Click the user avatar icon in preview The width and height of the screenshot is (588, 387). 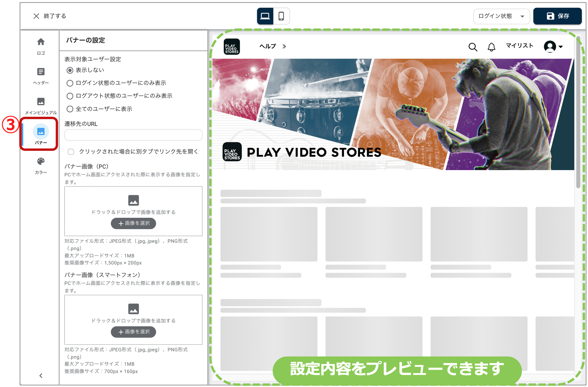click(550, 47)
